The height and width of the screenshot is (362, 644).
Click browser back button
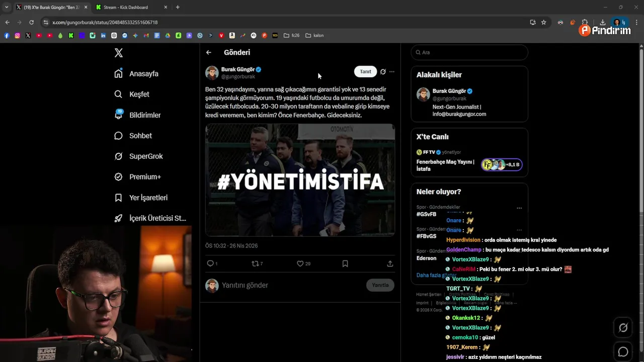[x=7, y=22]
